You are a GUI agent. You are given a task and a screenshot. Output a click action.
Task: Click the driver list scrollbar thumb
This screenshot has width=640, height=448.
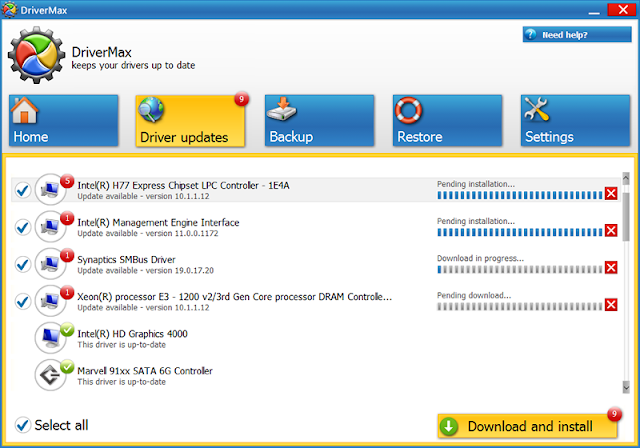[x=626, y=216]
